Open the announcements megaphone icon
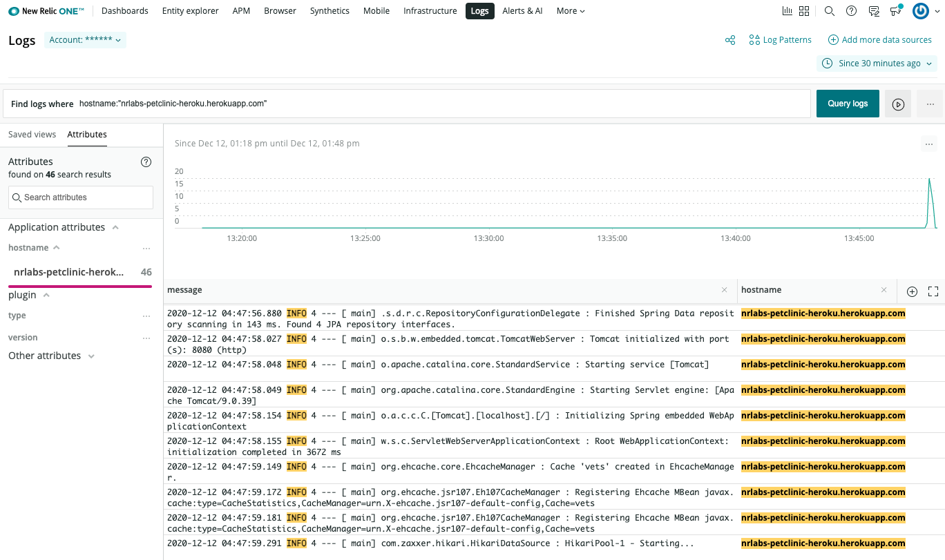This screenshot has width=945, height=560. click(x=896, y=11)
